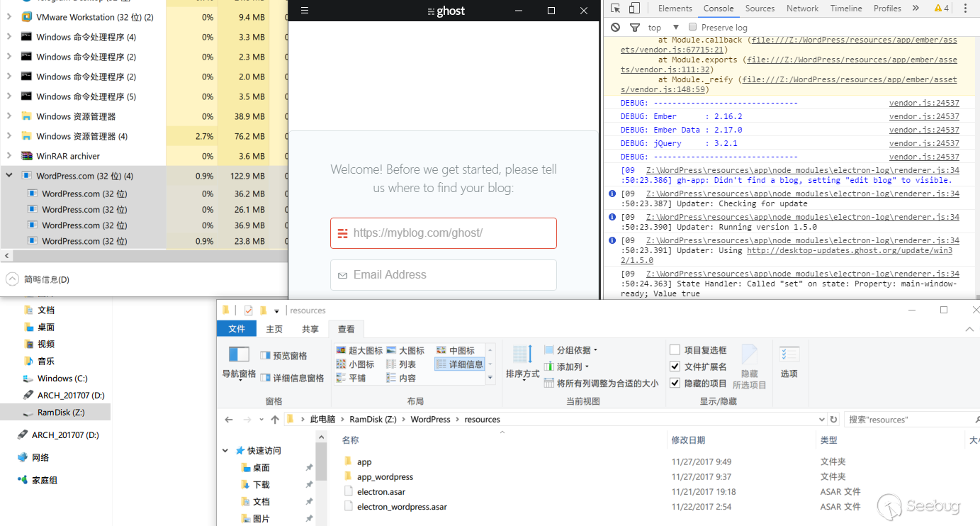Refresh the resources folder view
This screenshot has height=526, width=980.
click(834, 420)
